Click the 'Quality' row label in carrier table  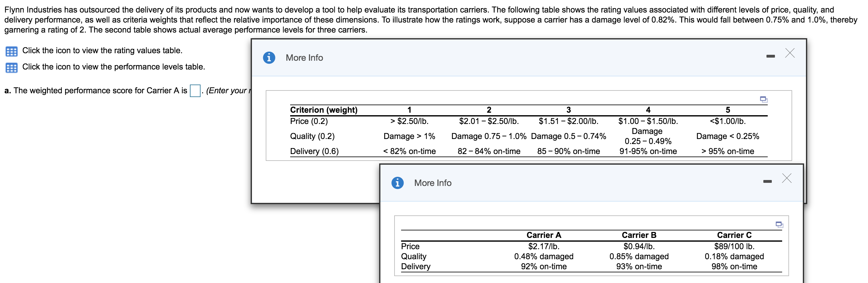tap(414, 256)
